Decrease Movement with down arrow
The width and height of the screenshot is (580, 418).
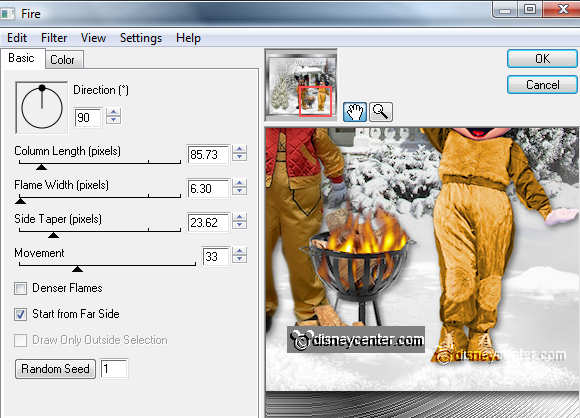pos(240,259)
